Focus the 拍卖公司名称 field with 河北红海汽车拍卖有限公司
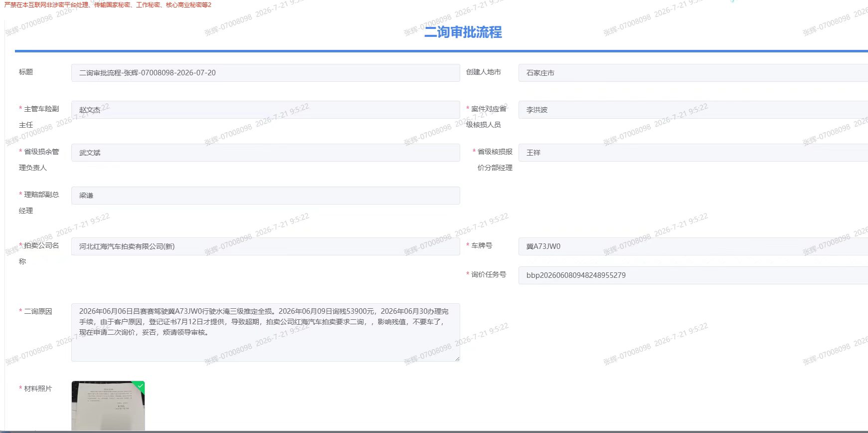This screenshot has height=433, width=868. tap(265, 246)
